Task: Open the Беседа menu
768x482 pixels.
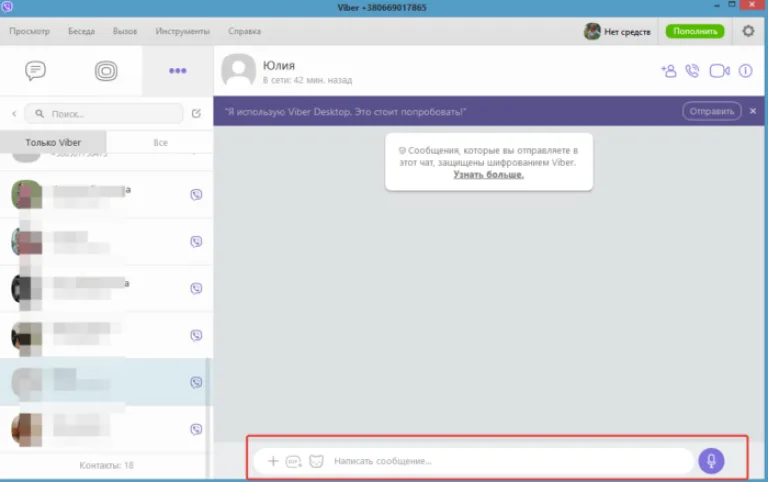Action: point(81,31)
